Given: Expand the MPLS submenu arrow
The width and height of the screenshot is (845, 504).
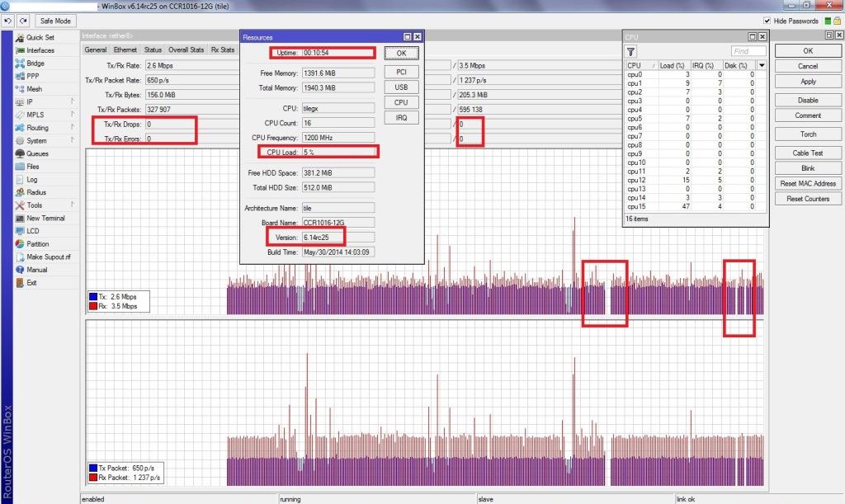Looking at the screenshot, I should [73, 114].
